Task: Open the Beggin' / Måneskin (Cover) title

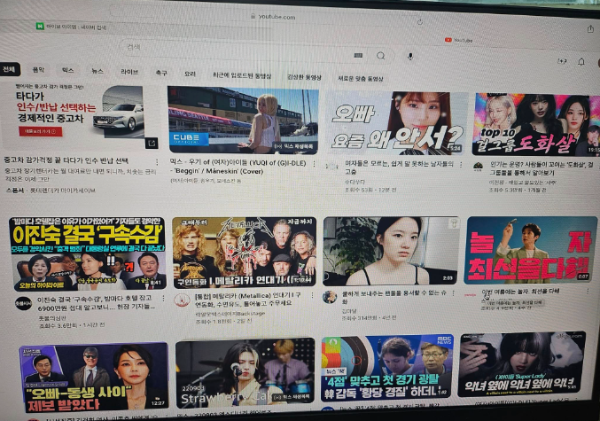Action: (238, 167)
